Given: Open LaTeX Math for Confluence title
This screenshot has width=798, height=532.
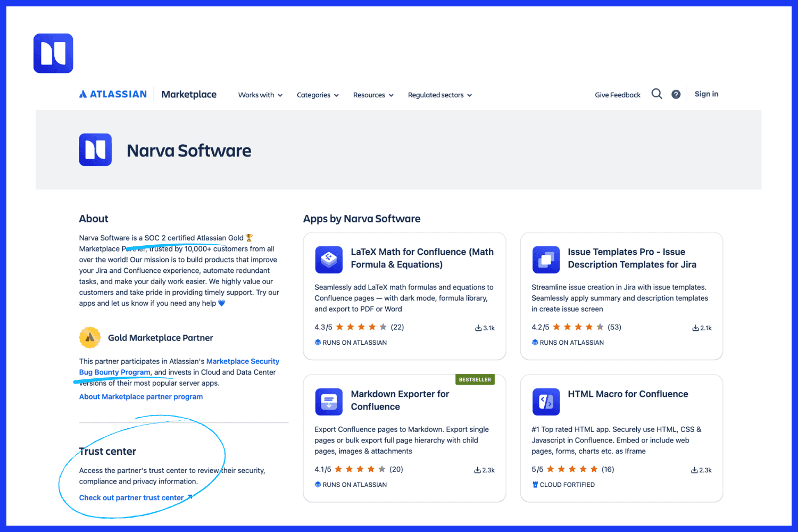Looking at the screenshot, I should tap(422, 258).
